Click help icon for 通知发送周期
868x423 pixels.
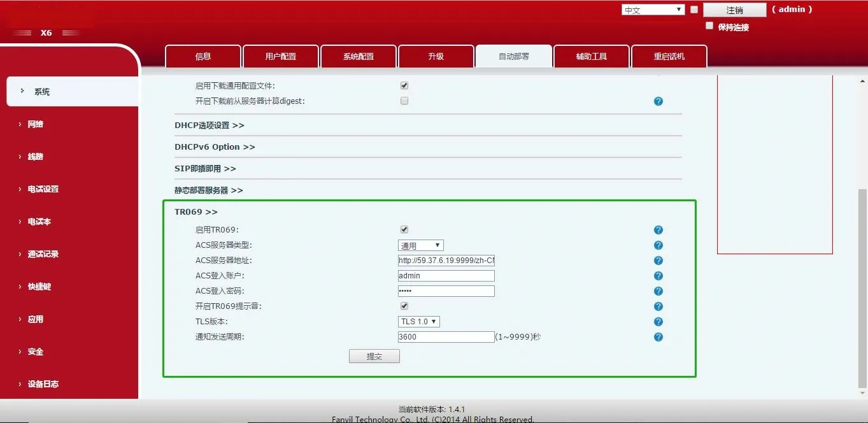click(658, 337)
